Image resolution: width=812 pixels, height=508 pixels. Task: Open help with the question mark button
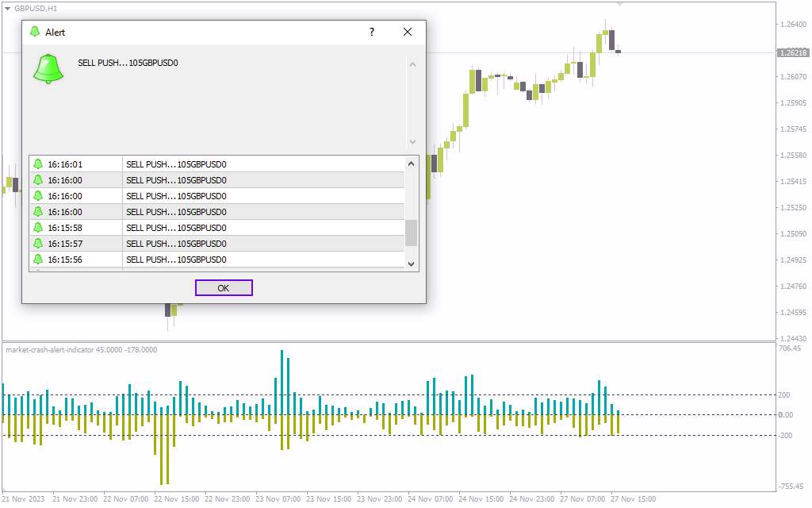[x=371, y=32]
